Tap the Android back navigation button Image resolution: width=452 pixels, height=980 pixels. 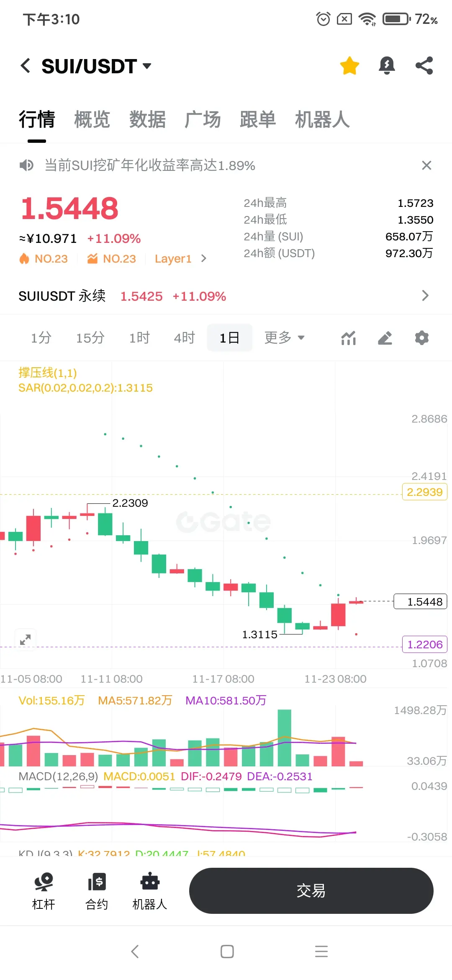135,952
